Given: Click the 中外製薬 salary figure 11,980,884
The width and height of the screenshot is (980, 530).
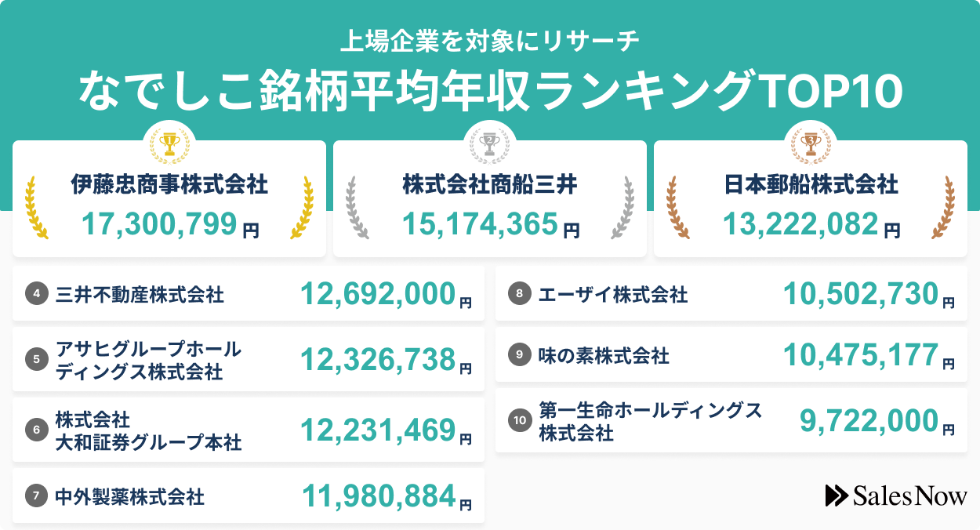Looking at the screenshot, I should tap(379, 496).
